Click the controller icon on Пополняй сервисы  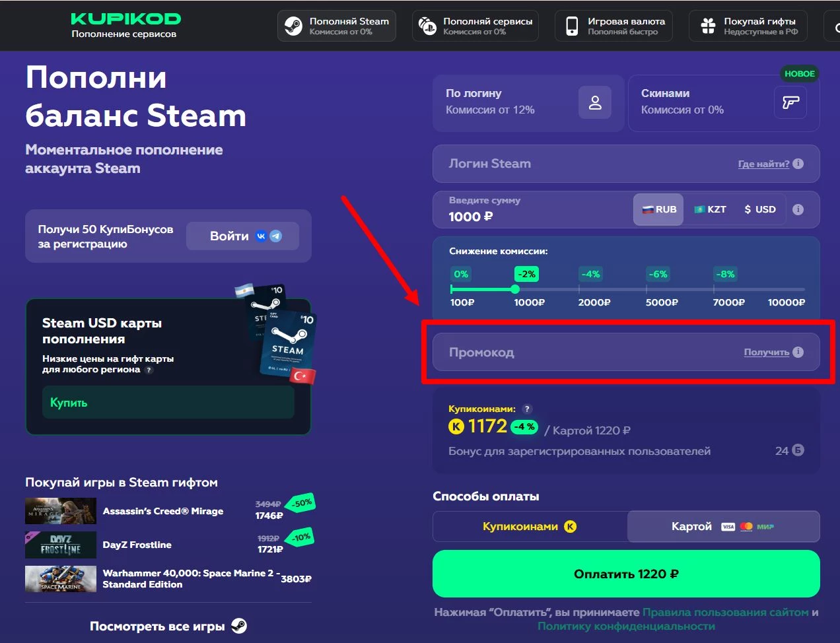click(x=429, y=25)
